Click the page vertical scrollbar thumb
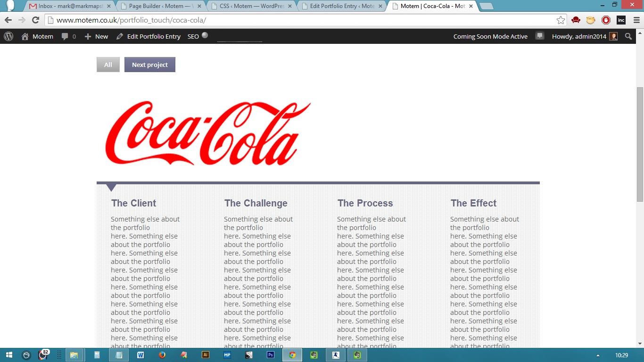Image resolution: width=644 pixels, height=362 pixels. point(640,144)
